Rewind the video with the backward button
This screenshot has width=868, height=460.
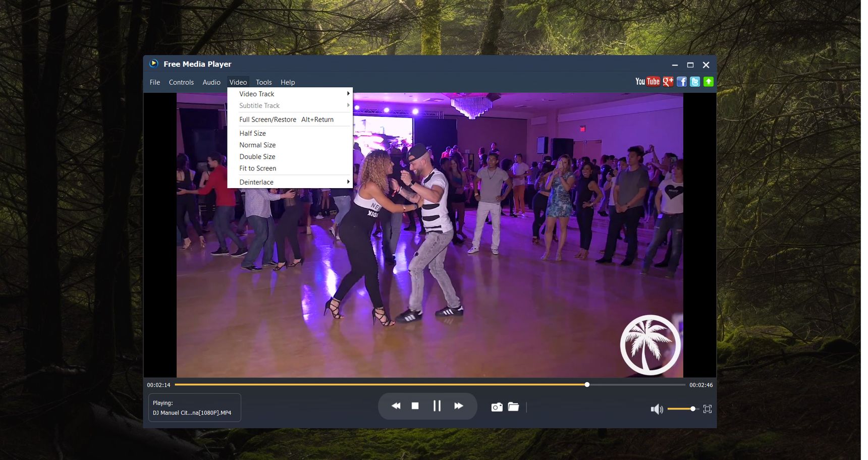(x=396, y=406)
